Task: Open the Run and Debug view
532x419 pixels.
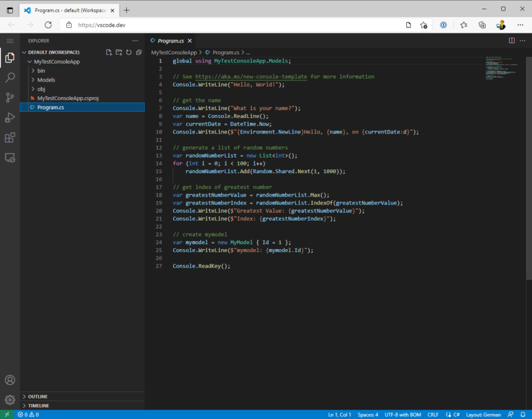Action: point(9,118)
